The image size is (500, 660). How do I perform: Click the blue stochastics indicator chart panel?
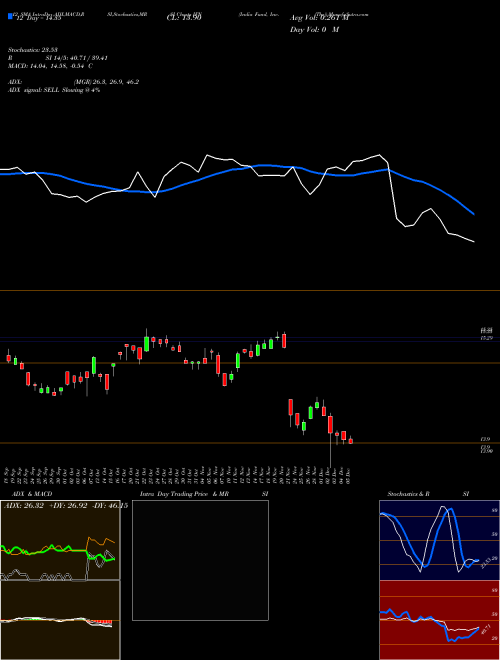[x=439, y=540]
